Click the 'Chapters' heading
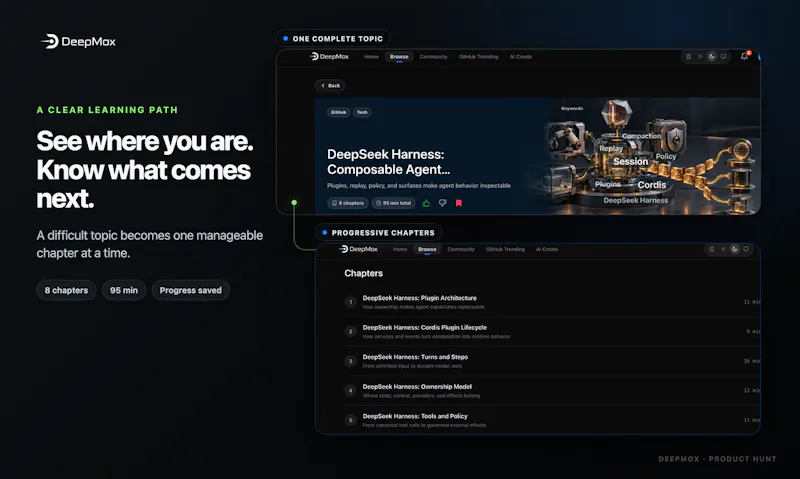Screen dimensions: 800x479 tap(363, 273)
